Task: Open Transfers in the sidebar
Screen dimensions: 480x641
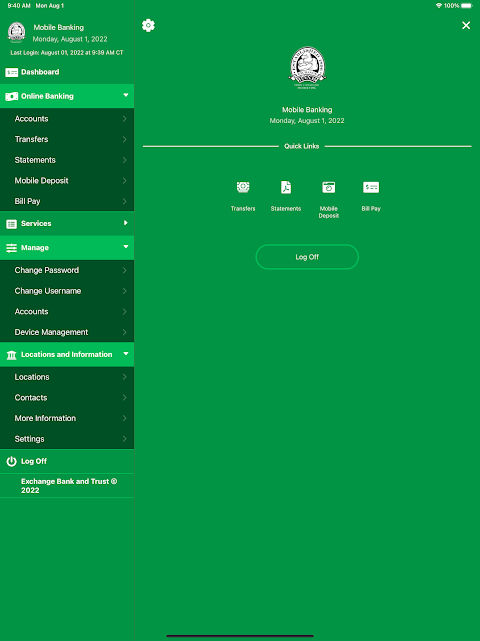Action: (x=67, y=139)
